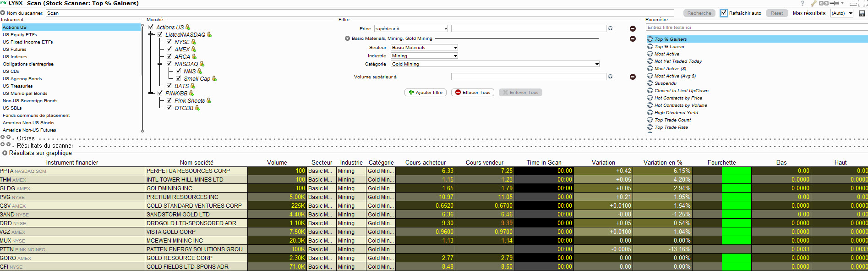This screenshot has height=271, width=868.
Task: Uncheck the OTCBB checkbox
Action: [x=169, y=108]
